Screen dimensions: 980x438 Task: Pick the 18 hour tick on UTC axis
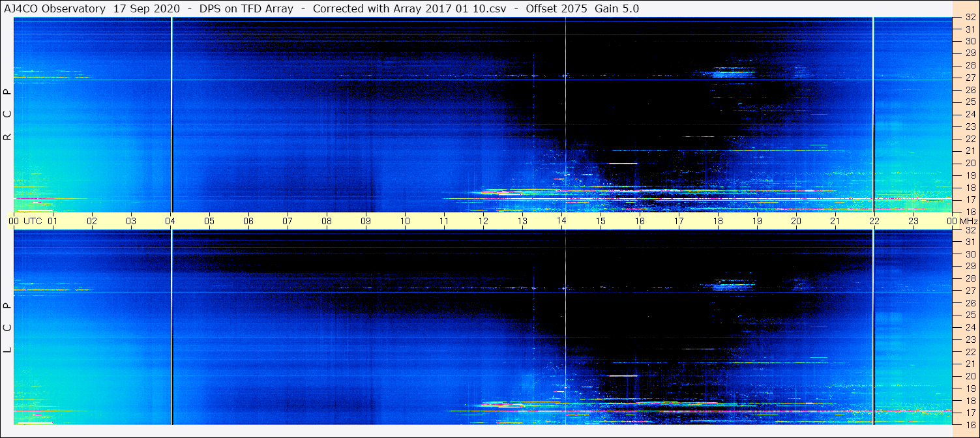pyautogui.click(x=717, y=221)
